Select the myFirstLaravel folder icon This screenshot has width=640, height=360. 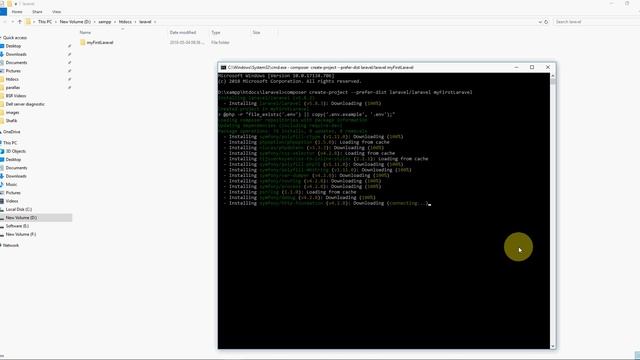(x=83, y=42)
